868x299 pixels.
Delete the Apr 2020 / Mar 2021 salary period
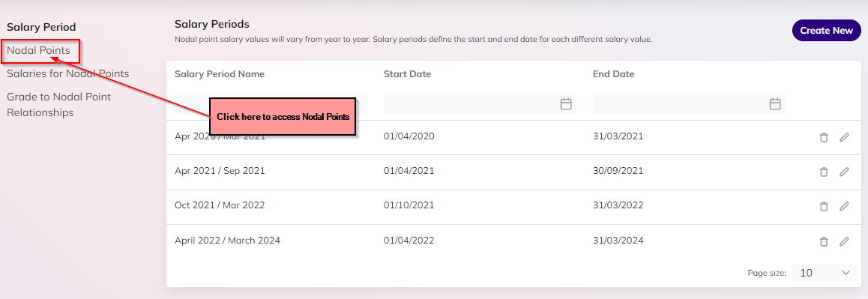tap(824, 138)
